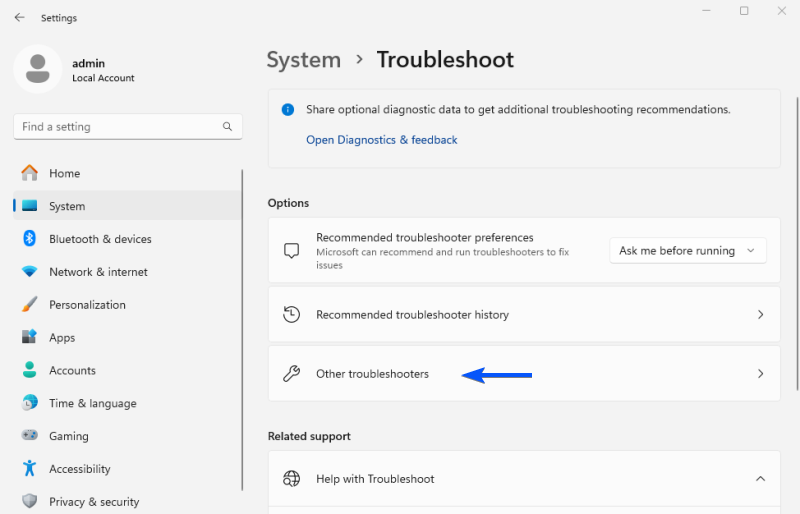
Task: Click the Accounts person icon
Action: coord(30,370)
